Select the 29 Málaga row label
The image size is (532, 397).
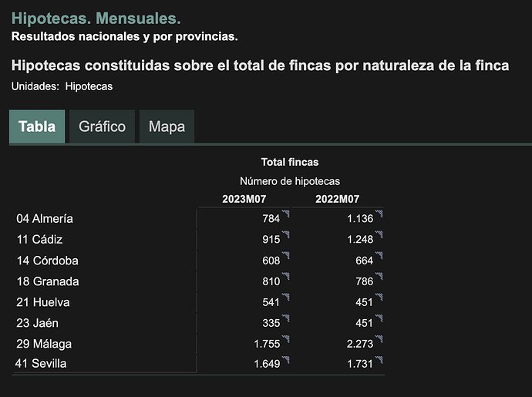pyautogui.click(x=44, y=344)
